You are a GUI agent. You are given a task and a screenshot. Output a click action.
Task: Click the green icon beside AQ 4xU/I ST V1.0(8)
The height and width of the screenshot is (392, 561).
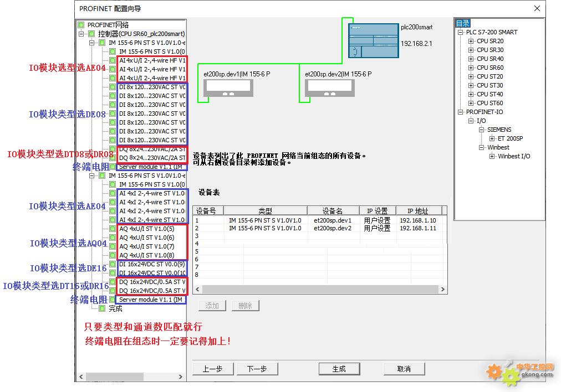click(x=113, y=255)
